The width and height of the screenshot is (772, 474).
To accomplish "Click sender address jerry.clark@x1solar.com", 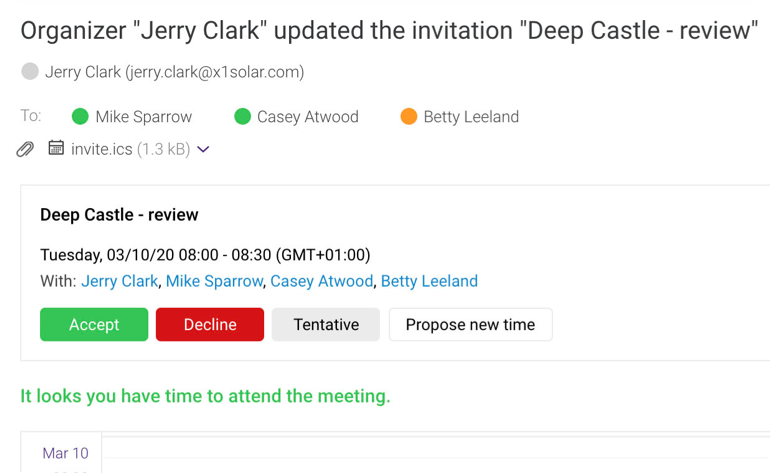I will 214,72.
